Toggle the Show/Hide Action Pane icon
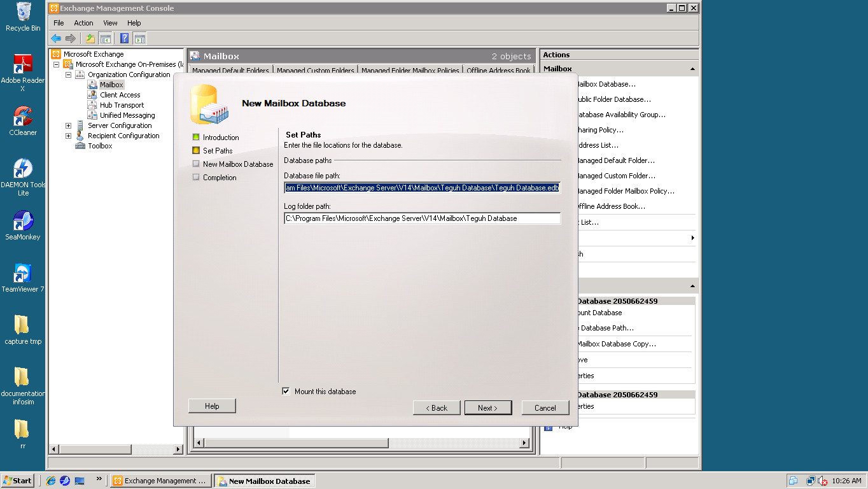 139,38
